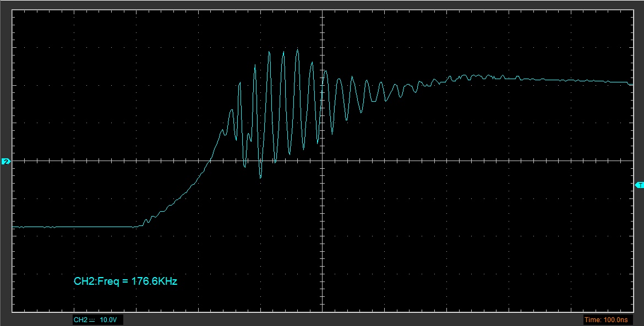This screenshot has height=326, width=644.
Task: Click the 176.6KHz frequency value
Action: click(154, 281)
